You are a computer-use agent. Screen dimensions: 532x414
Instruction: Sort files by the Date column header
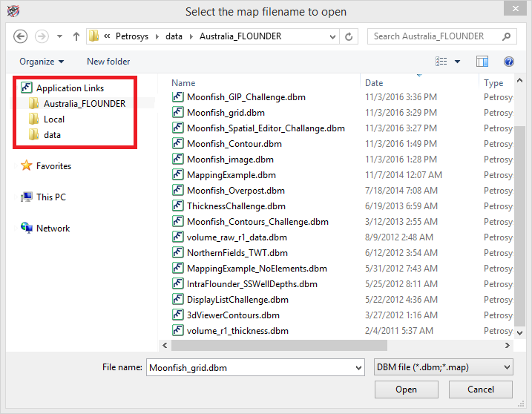pos(374,83)
